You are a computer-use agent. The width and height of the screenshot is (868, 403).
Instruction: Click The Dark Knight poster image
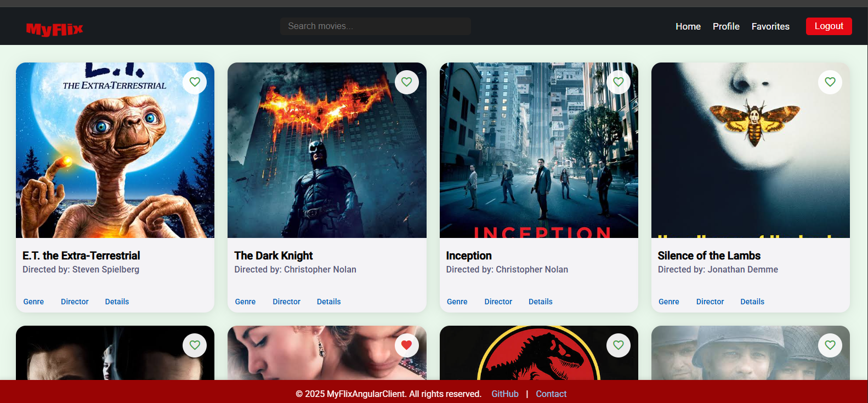click(x=327, y=150)
